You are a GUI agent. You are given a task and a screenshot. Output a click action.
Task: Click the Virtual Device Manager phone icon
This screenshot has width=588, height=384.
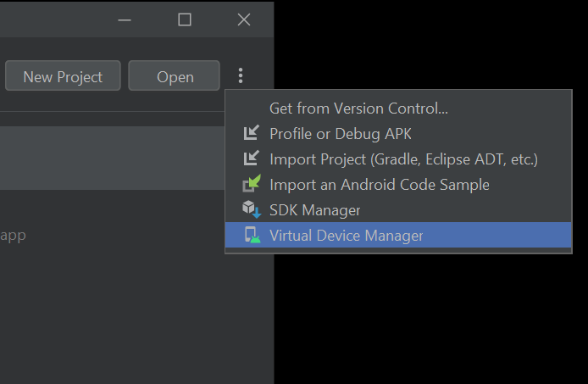click(x=252, y=236)
